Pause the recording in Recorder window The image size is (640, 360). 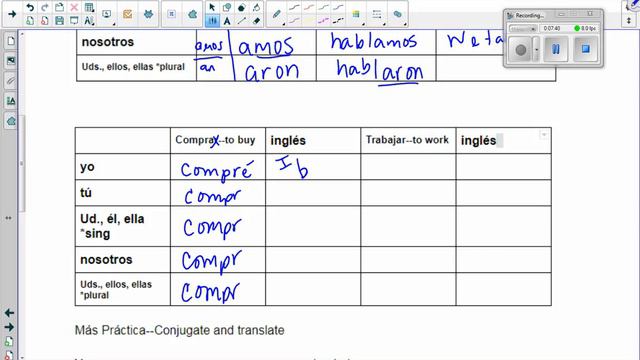pos(556,49)
